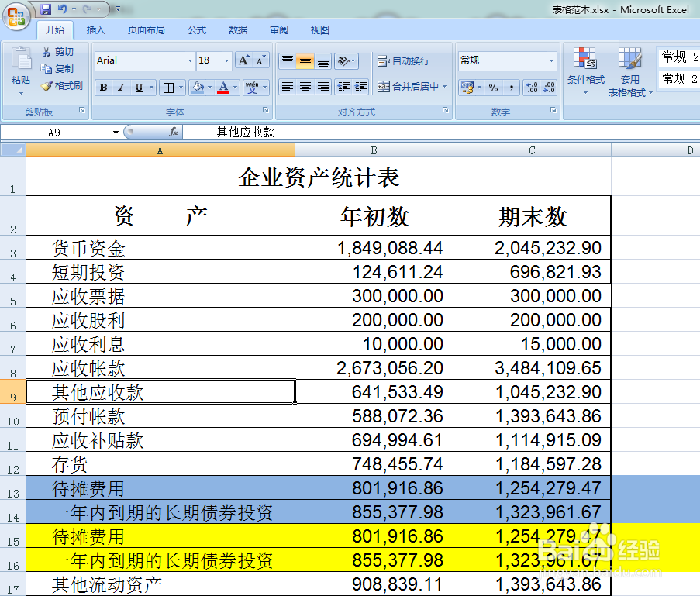Screen dimensions: 700x596
Task: Undo the last action
Action: [63, 9]
